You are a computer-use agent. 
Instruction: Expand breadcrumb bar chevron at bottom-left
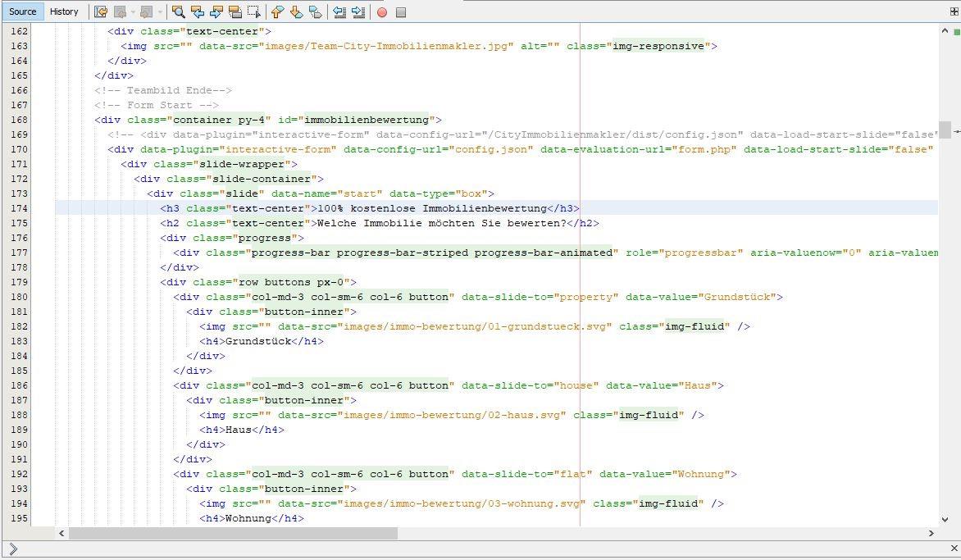point(12,549)
